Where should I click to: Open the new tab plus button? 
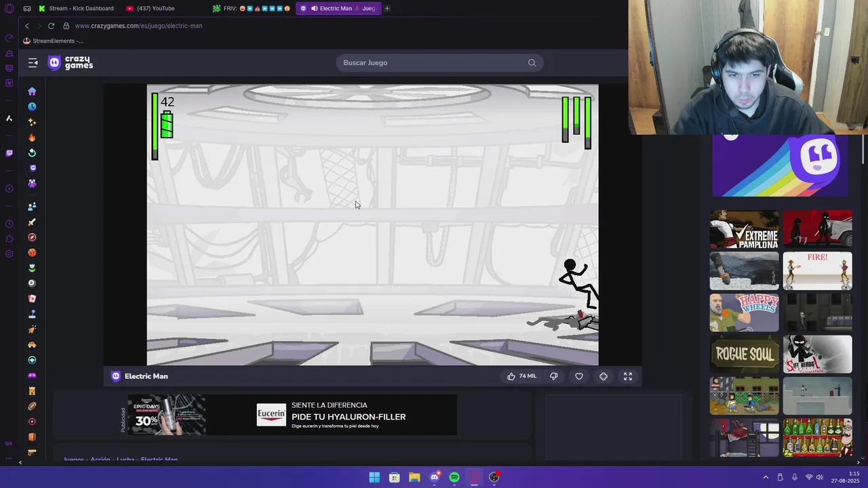387,8
